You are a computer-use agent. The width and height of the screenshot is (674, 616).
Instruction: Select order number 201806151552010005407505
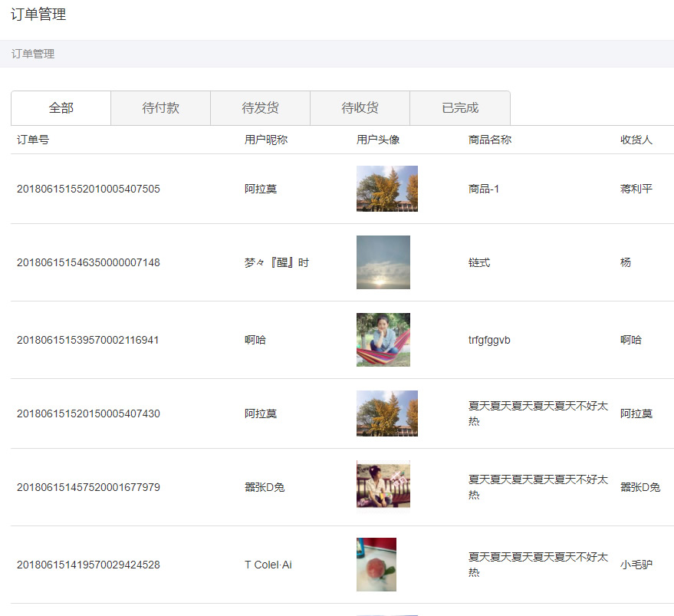tap(88, 189)
